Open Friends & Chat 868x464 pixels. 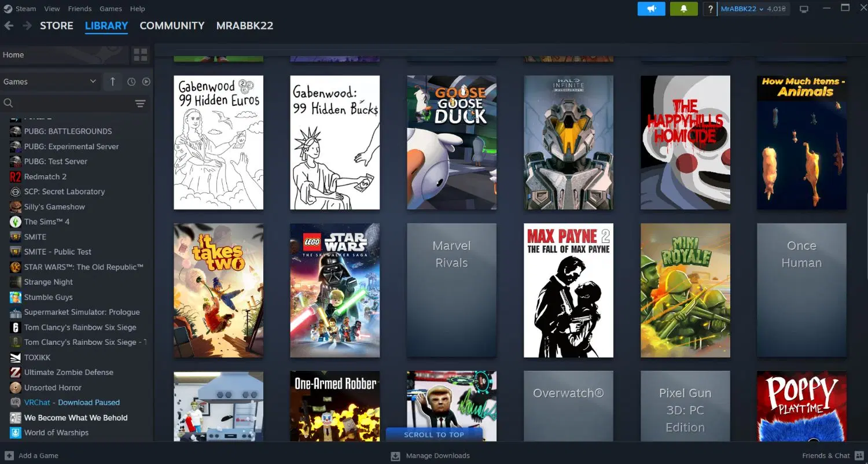[x=833, y=455]
